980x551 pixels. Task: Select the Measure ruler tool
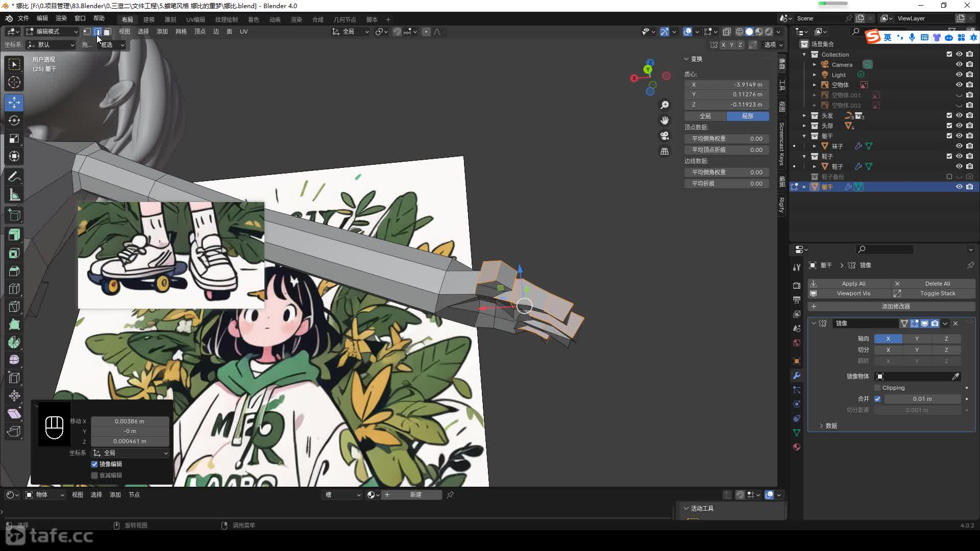coord(14,195)
